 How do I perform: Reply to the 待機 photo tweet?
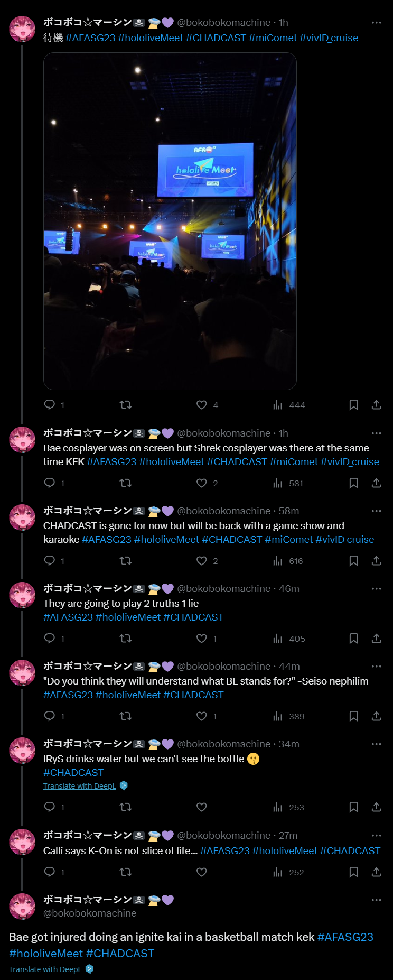[x=50, y=405]
